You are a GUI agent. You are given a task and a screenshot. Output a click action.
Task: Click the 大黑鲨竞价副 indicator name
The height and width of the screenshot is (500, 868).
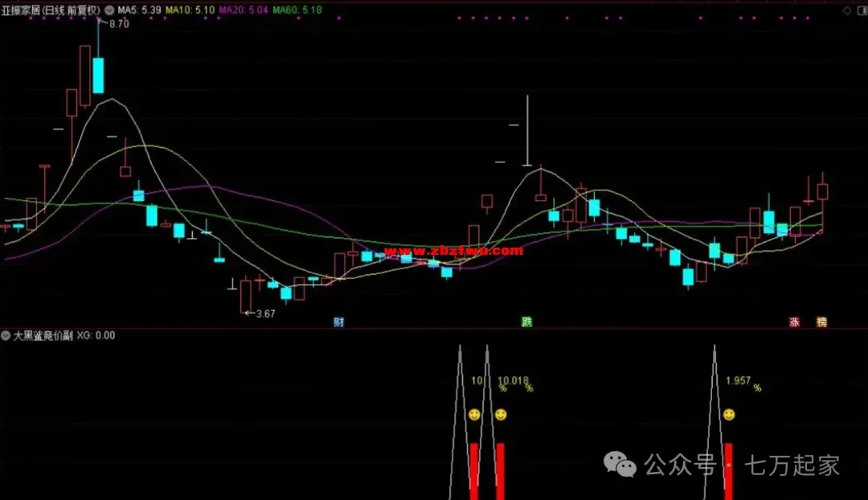pyautogui.click(x=43, y=335)
